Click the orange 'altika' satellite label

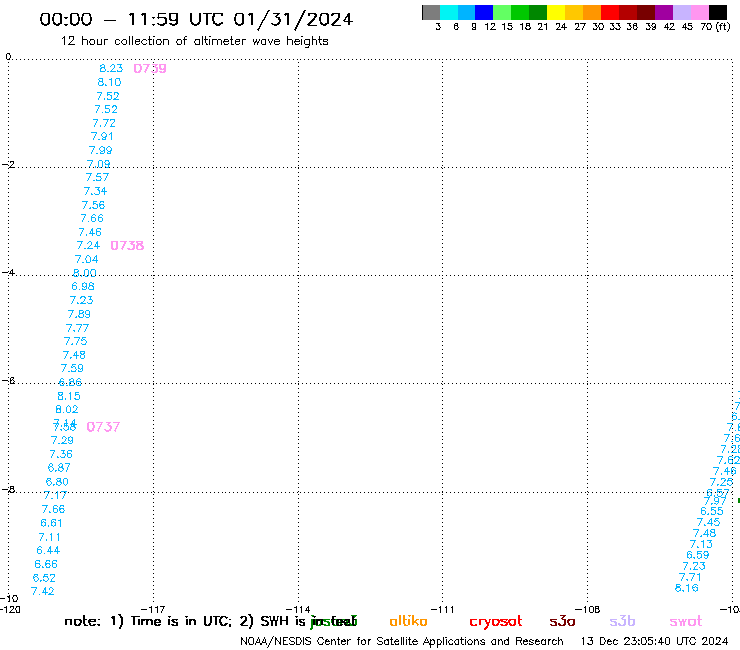pos(408,621)
